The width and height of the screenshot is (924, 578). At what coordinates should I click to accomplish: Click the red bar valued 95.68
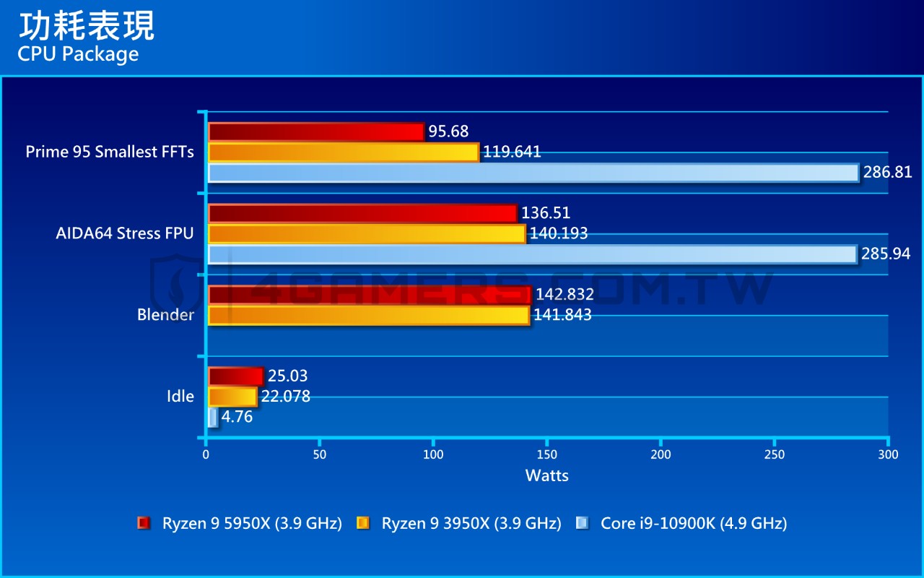(316, 131)
